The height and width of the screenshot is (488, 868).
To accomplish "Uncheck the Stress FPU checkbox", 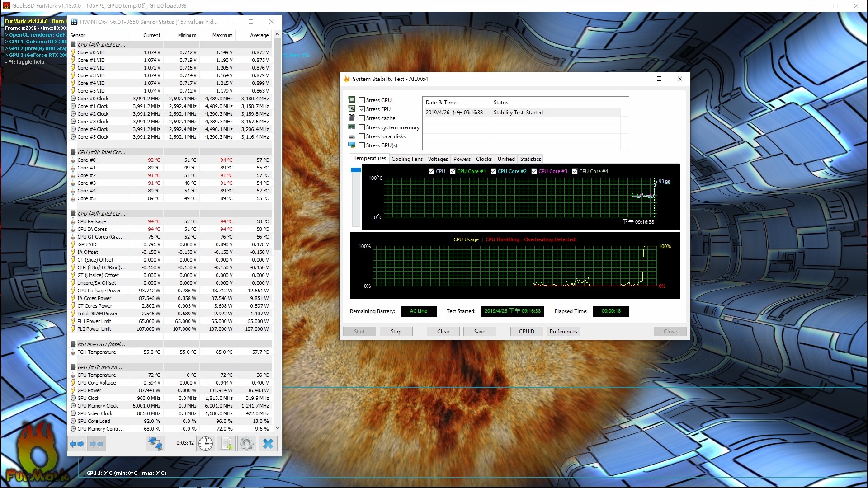I will click(x=362, y=109).
